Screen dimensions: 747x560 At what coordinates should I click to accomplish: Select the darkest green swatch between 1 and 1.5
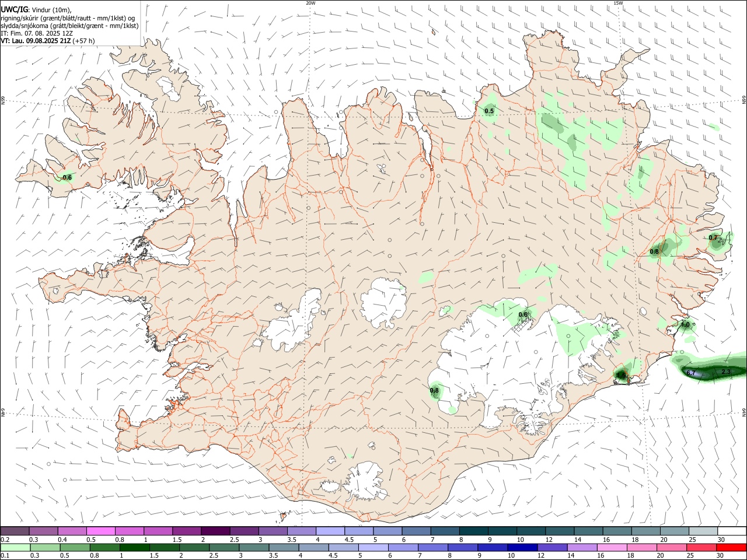(135, 547)
